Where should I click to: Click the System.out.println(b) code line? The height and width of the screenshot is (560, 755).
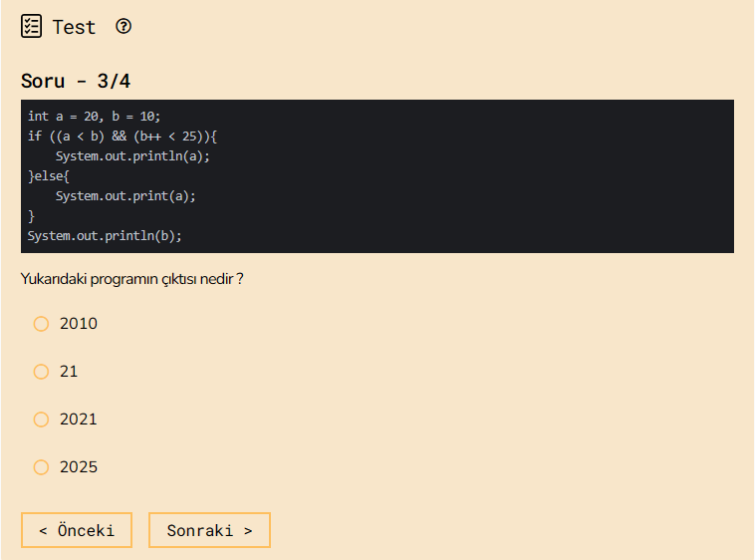(x=105, y=236)
